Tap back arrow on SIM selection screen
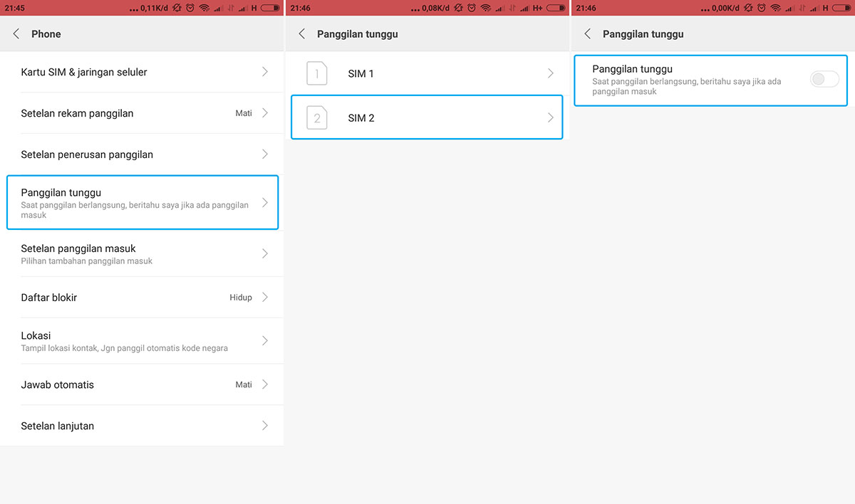The width and height of the screenshot is (855, 504). click(x=302, y=34)
